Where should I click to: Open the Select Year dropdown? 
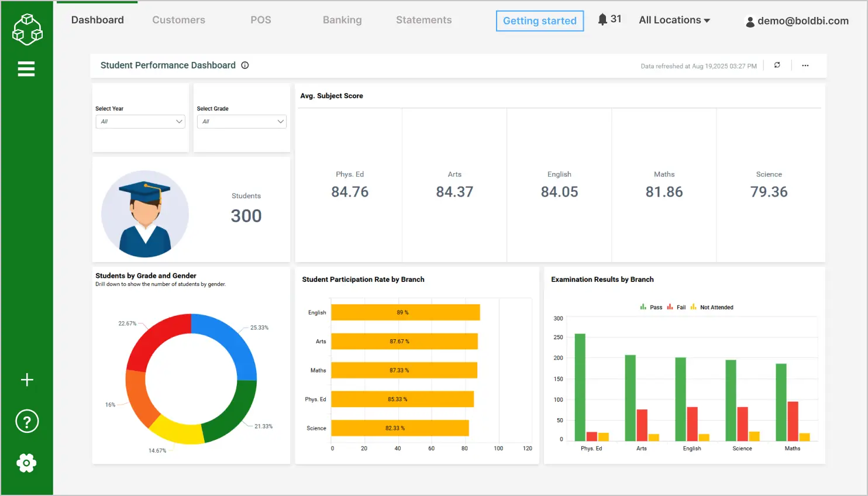[140, 122]
